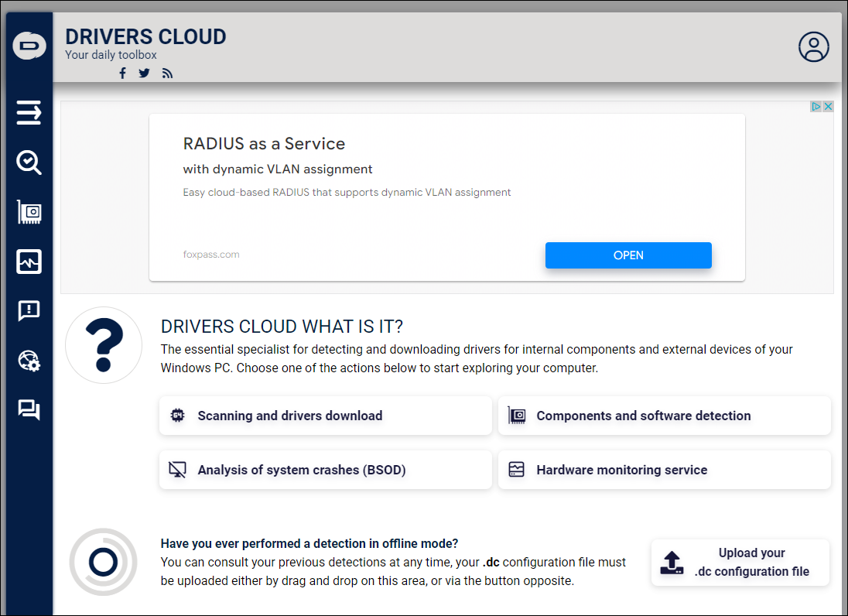
Task: Open Components and software detection
Action: coord(664,416)
